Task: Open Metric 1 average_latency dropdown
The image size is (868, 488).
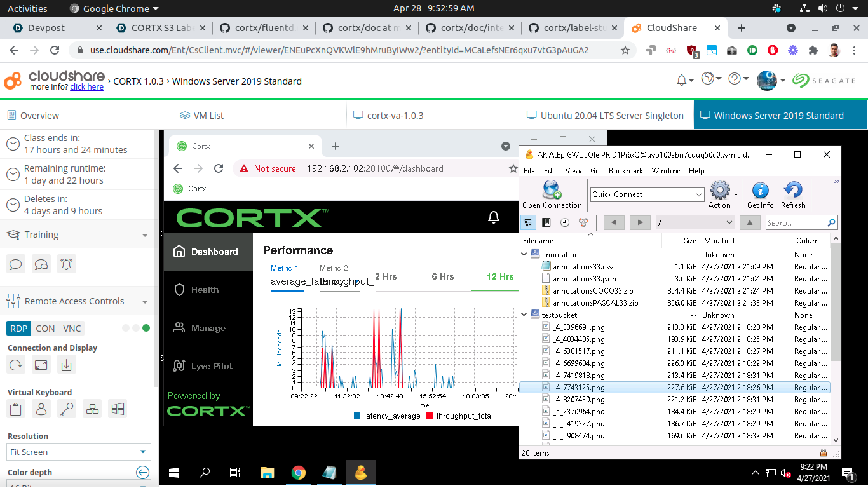Action: (x=287, y=281)
